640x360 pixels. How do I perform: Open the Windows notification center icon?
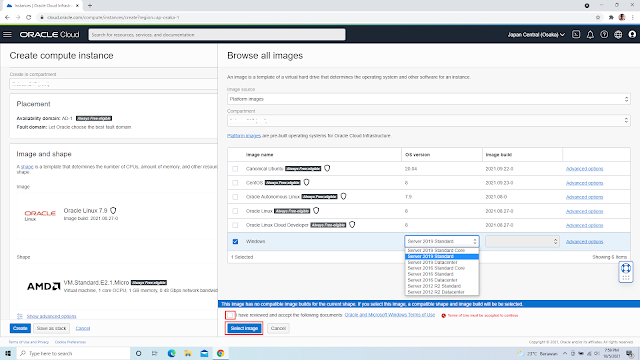coord(630,353)
